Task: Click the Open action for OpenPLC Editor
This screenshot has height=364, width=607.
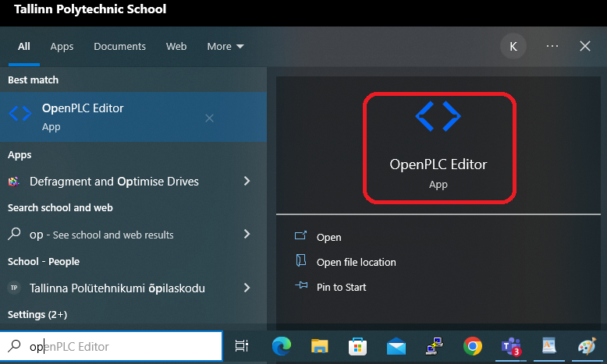Action: [329, 237]
